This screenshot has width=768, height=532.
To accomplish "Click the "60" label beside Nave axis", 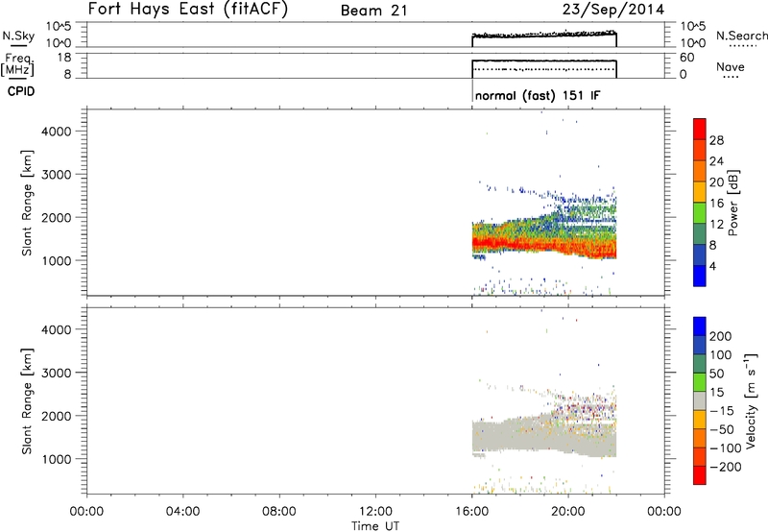I will pyautogui.click(x=686, y=58).
